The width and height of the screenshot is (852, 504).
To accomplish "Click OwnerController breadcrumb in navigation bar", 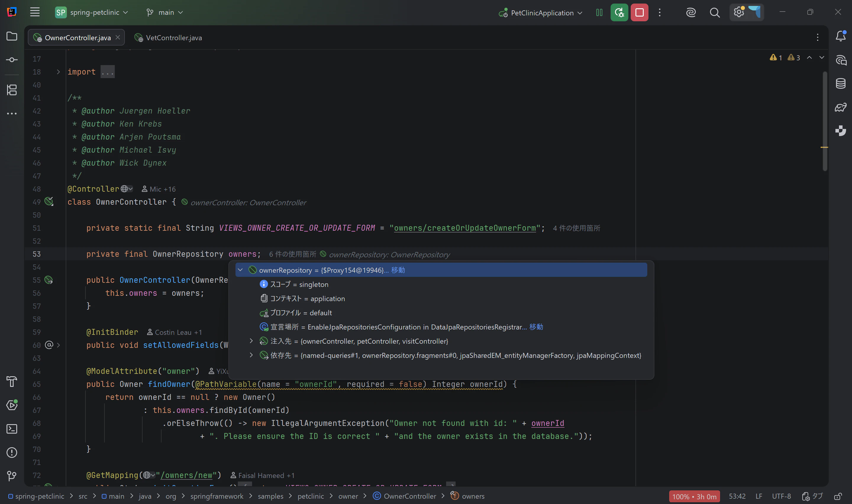I will pyautogui.click(x=404, y=496).
